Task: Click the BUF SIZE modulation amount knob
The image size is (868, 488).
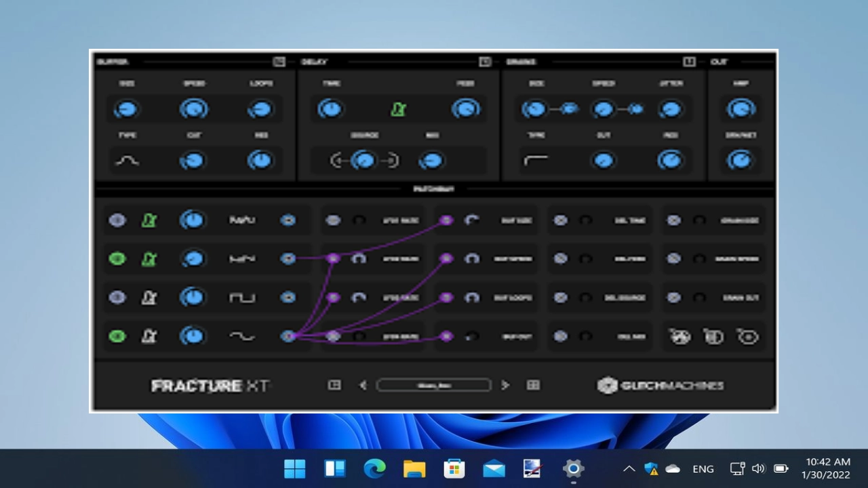Action: pyautogui.click(x=472, y=220)
